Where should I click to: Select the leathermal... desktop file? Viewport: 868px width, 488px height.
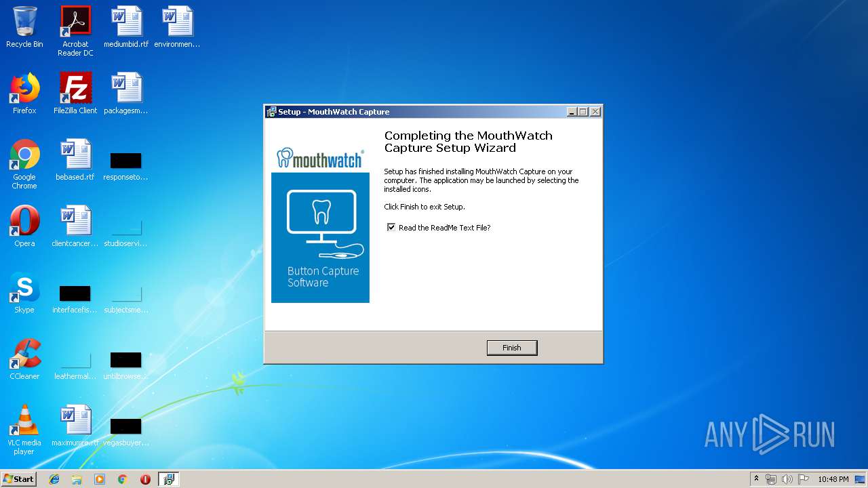point(75,365)
